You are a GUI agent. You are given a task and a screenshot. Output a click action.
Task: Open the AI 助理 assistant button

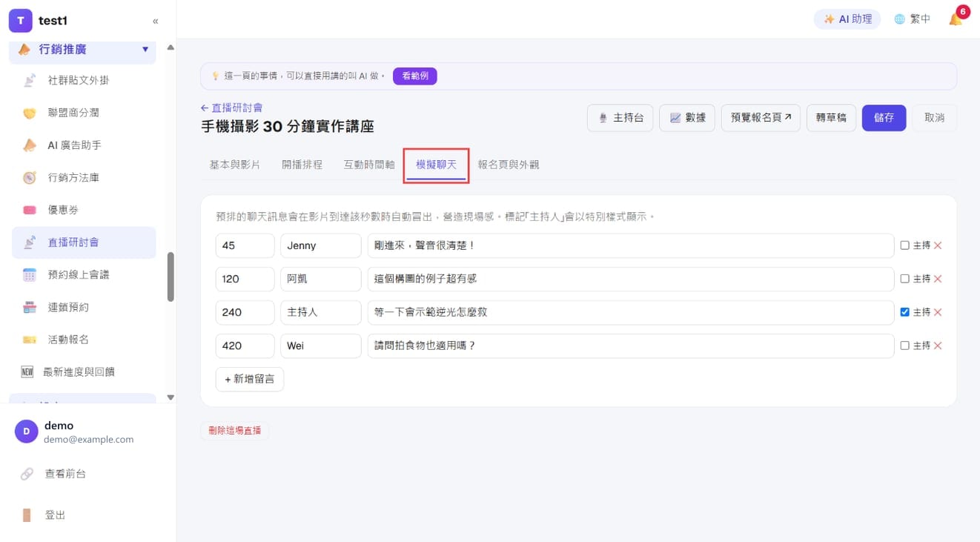(847, 19)
